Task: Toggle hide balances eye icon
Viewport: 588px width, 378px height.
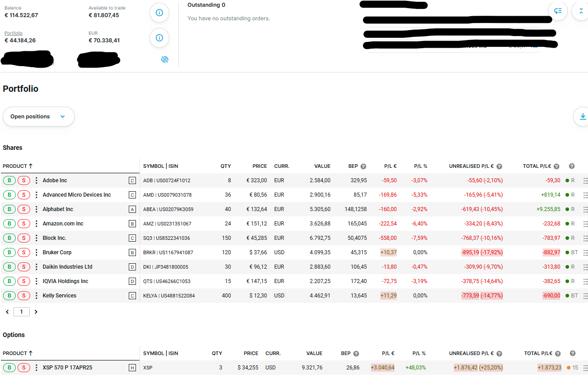Action: (x=165, y=59)
